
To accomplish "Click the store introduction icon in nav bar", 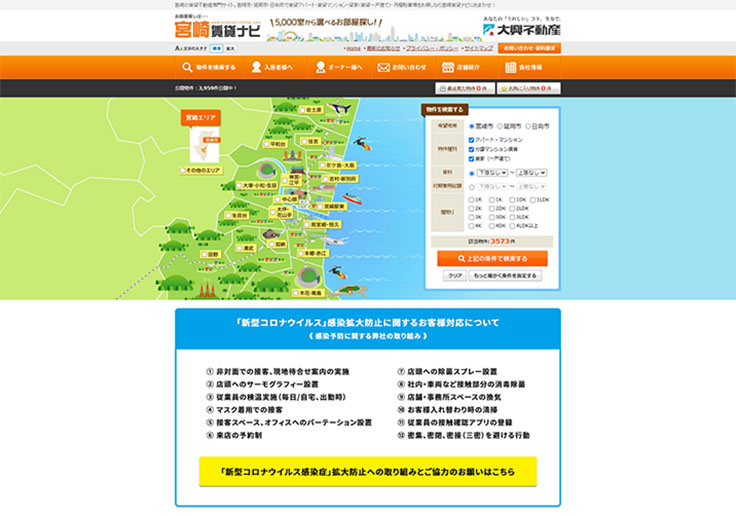I will [448, 68].
